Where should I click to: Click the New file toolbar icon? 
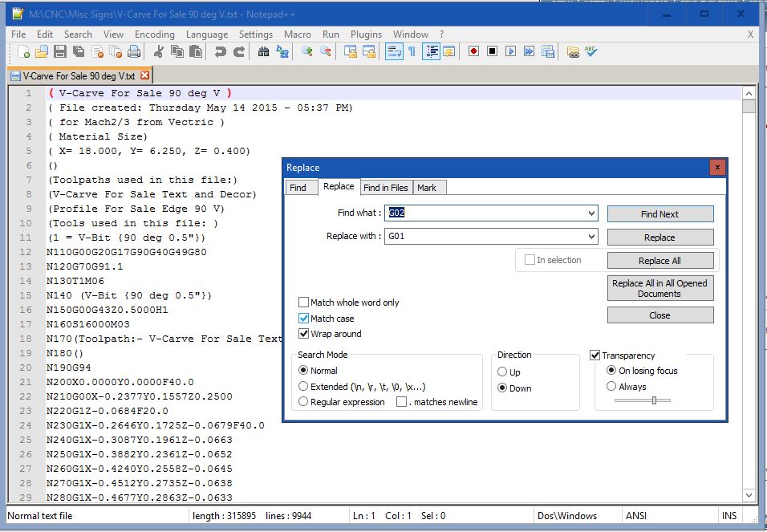click(x=24, y=51)
